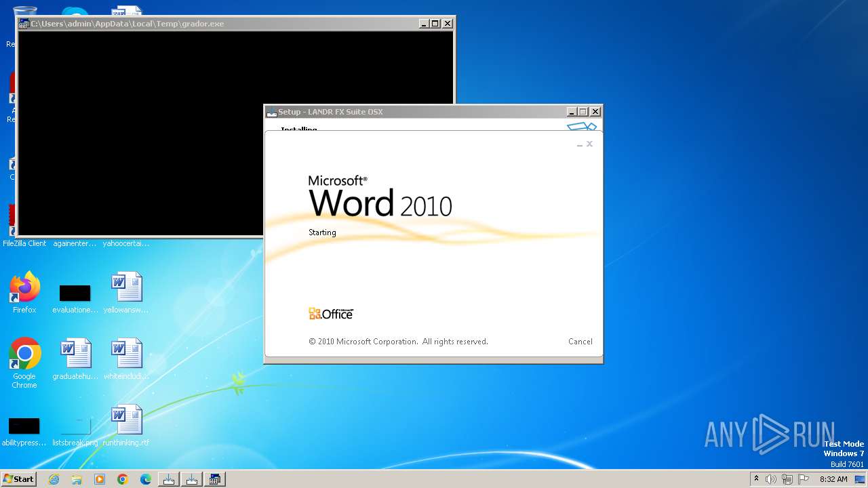The height and width of the screenshot is (488, 868).
Task: Select the abilitypress... desktop file
Action: pyautogui.click(x=24, y=430)
